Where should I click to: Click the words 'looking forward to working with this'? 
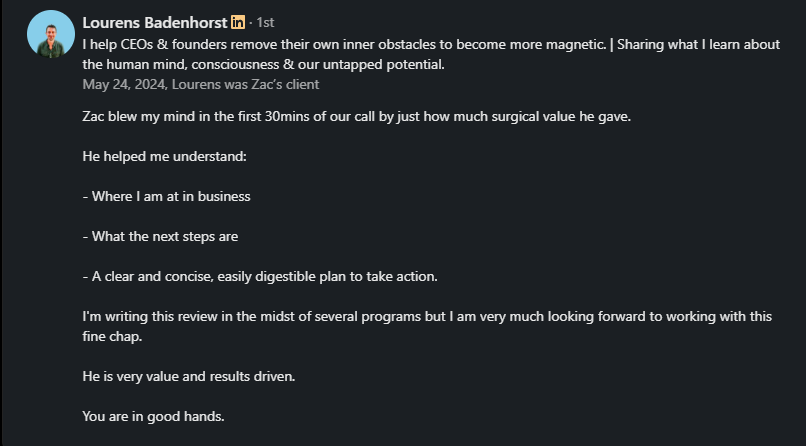[x=660, y=317]
